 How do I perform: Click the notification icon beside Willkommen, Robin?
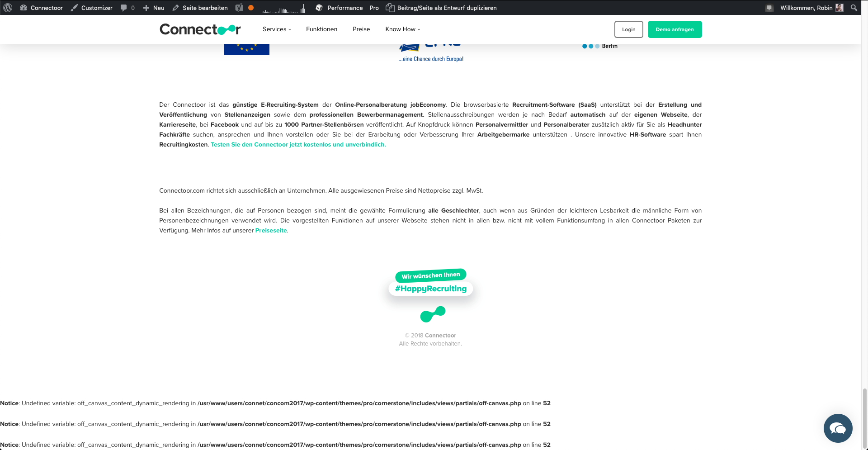click(x=769, y=8)
